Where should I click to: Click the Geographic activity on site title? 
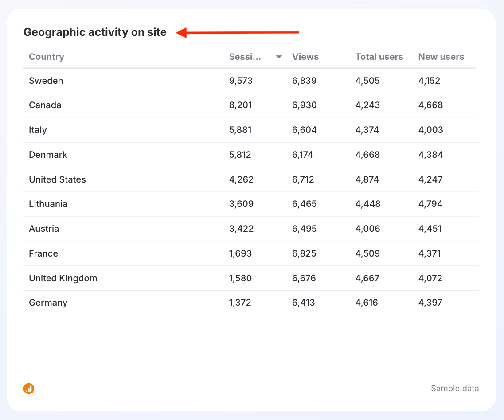[95, 32]
